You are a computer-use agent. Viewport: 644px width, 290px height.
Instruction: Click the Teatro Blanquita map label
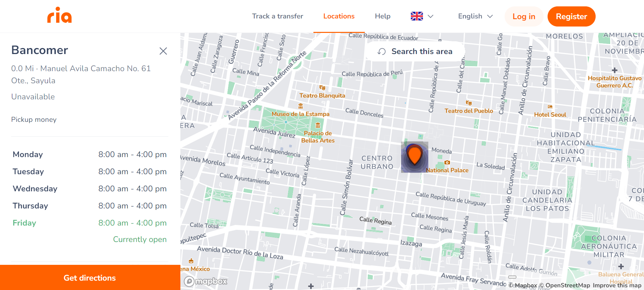point(322,95)
